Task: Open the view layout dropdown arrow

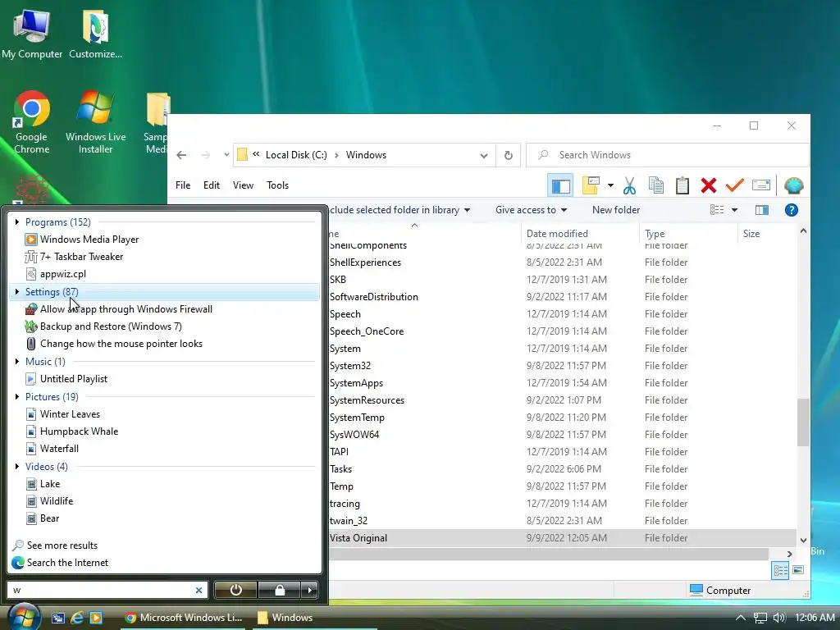Action: (734, 210)
